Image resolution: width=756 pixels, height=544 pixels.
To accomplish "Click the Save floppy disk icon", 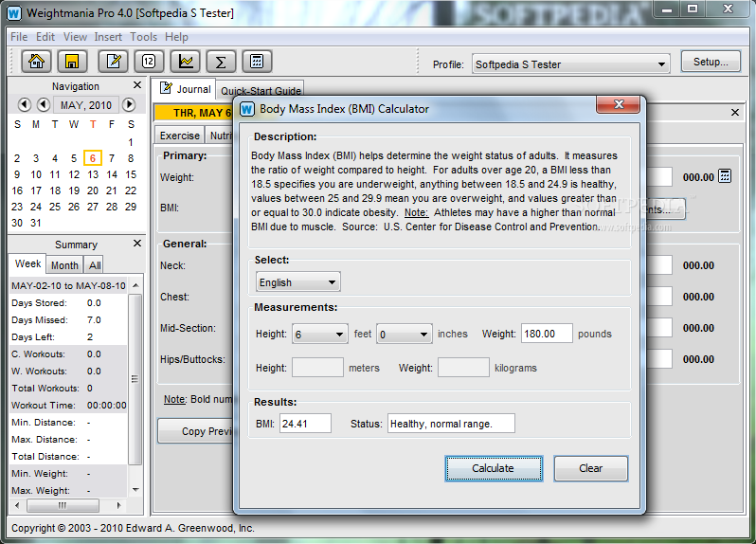I will pos(72,62).
